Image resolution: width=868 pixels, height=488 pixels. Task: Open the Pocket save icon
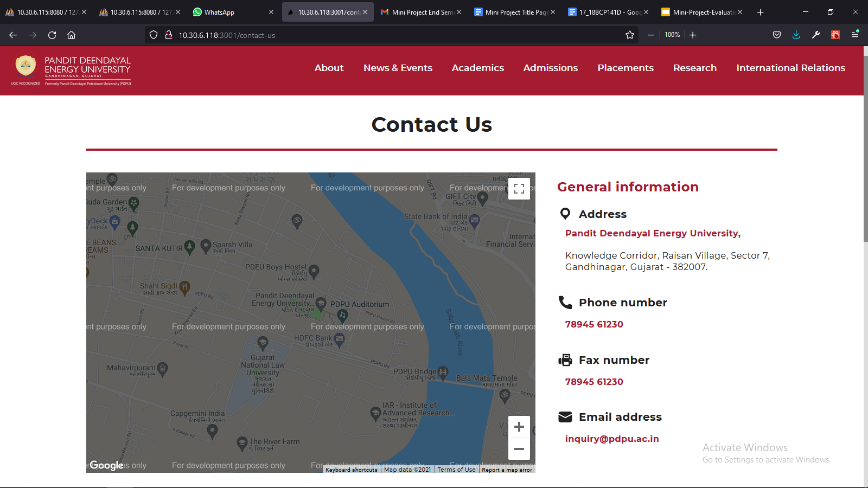tap(777, 35)
